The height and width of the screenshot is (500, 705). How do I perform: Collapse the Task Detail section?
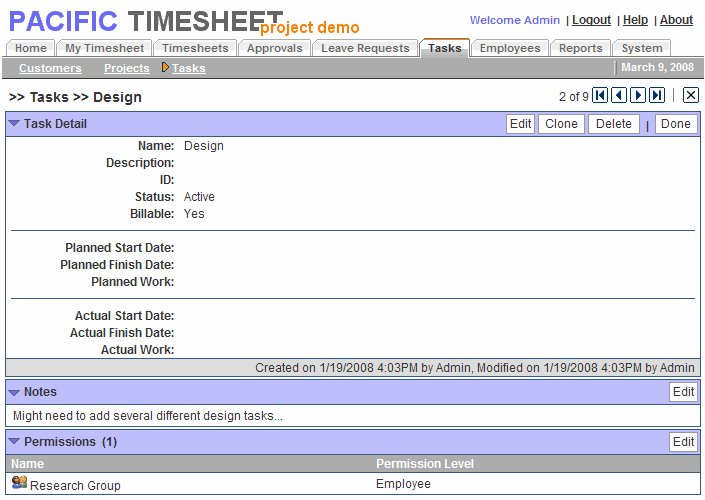14,124
